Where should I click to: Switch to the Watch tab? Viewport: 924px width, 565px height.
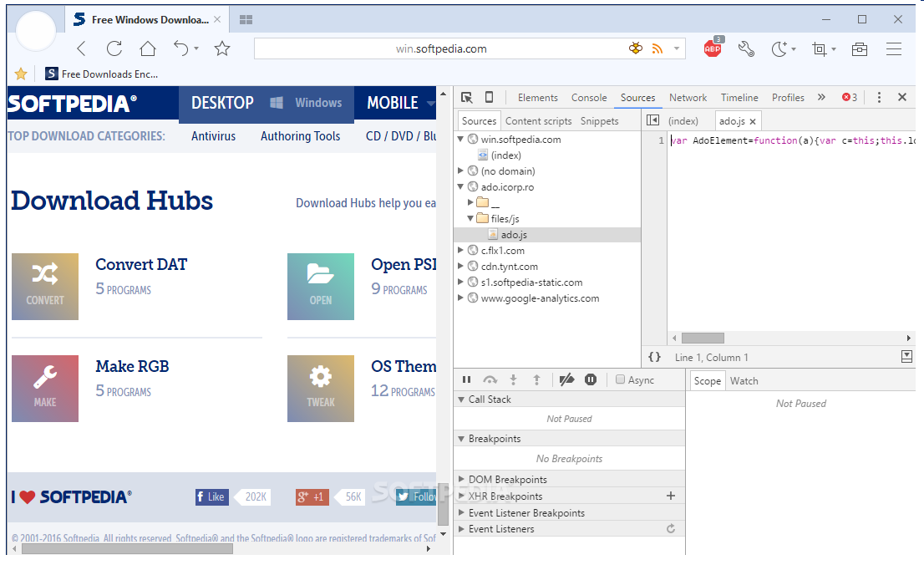(744, 381)
